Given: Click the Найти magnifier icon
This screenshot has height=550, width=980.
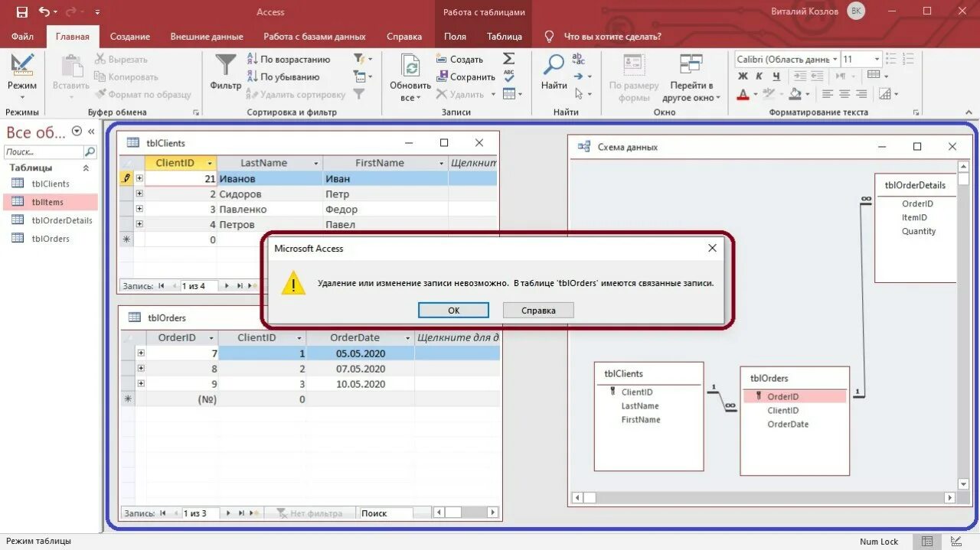Looking at the screenshot, I should [x=554, y=65].
